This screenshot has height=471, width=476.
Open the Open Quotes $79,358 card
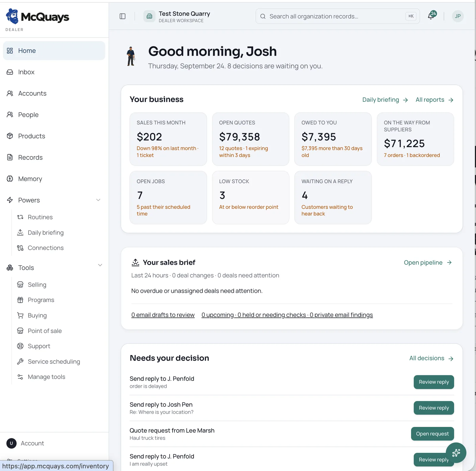pyautogui.click(x=250, y=139)
